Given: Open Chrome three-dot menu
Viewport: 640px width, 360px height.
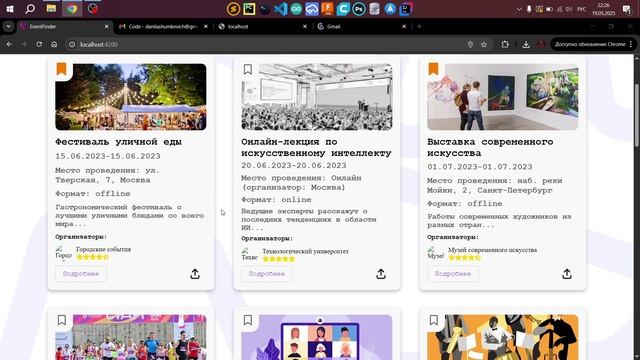Looking at the screenshot, I should [631, 44].
